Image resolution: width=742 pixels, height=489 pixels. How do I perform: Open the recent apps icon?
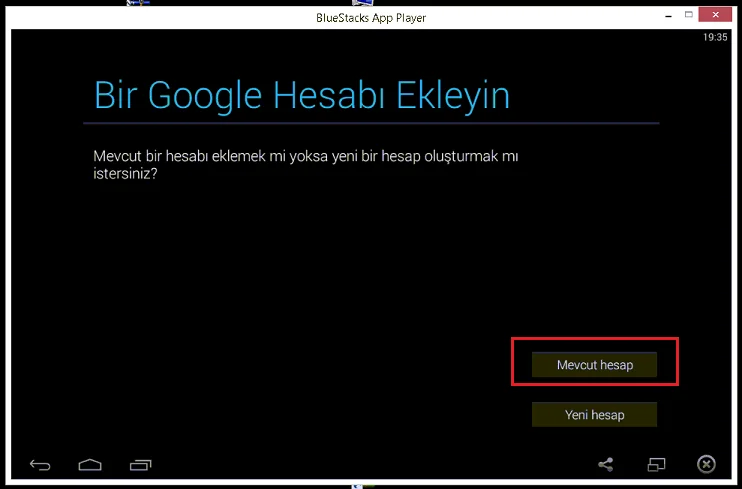click(x=141, y=465)
